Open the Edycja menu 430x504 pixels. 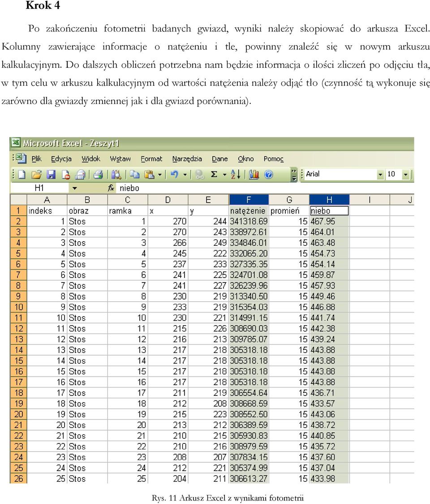(x=61, y=159)
